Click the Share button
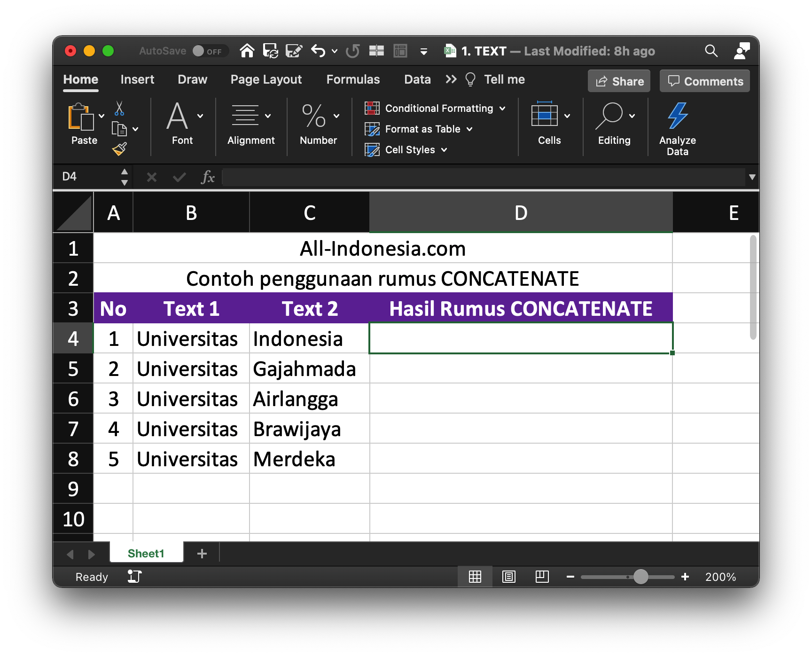 point(619,81)
